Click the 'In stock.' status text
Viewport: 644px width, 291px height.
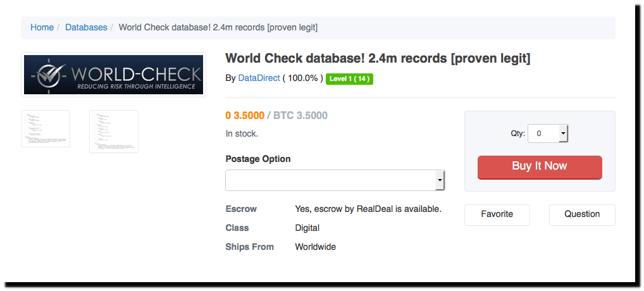[242, 134]
